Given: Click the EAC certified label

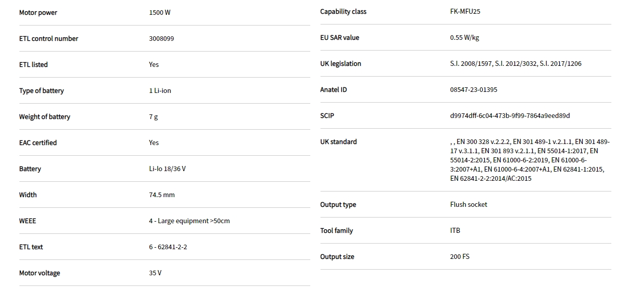Looking at the screenshot, I should point(38,142).
